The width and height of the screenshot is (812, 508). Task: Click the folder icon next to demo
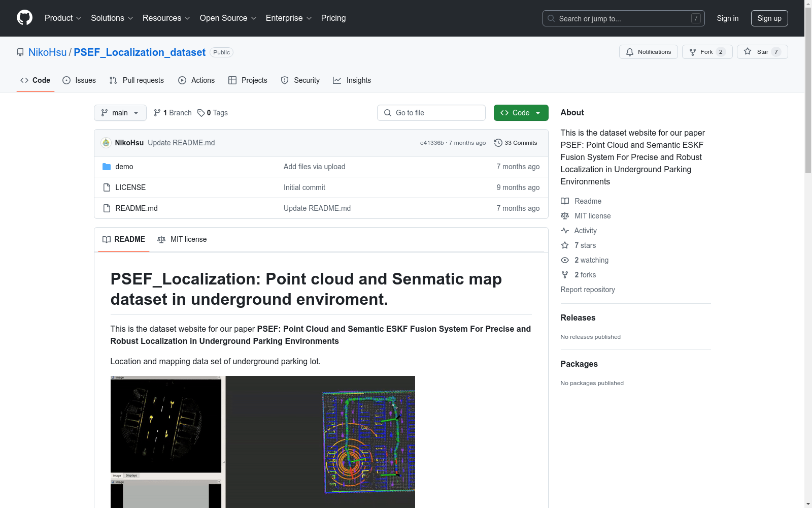coord(107,167)
